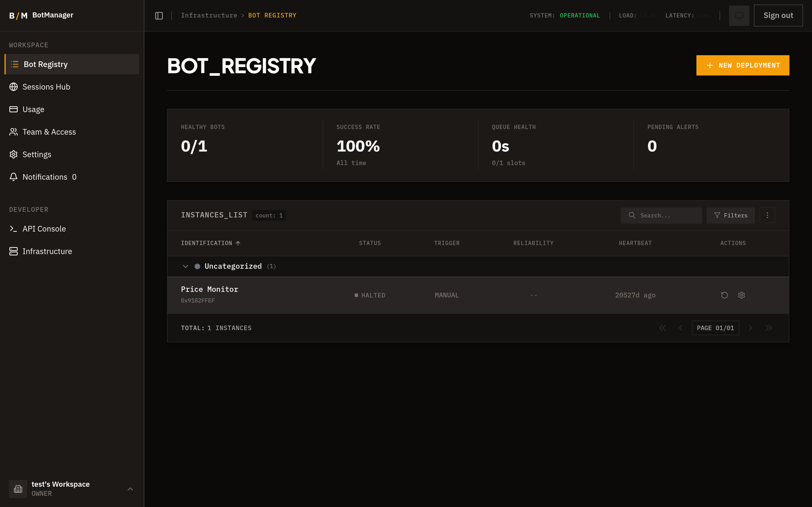The image size is (812, 507).
Task: Open Infrastructure from the breadcrumb
Action: point(209,15)
